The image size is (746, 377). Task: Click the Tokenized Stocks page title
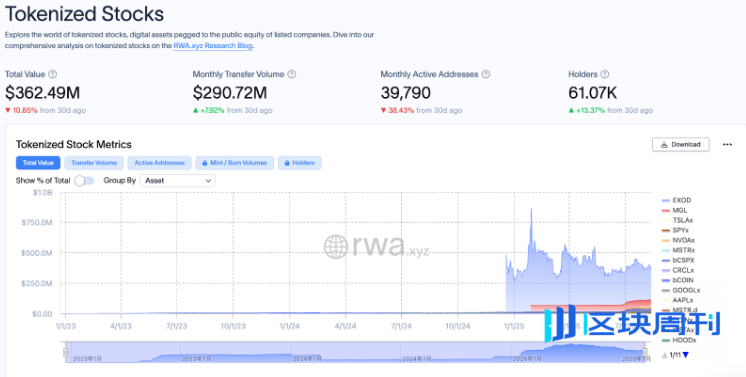(84, 14)
